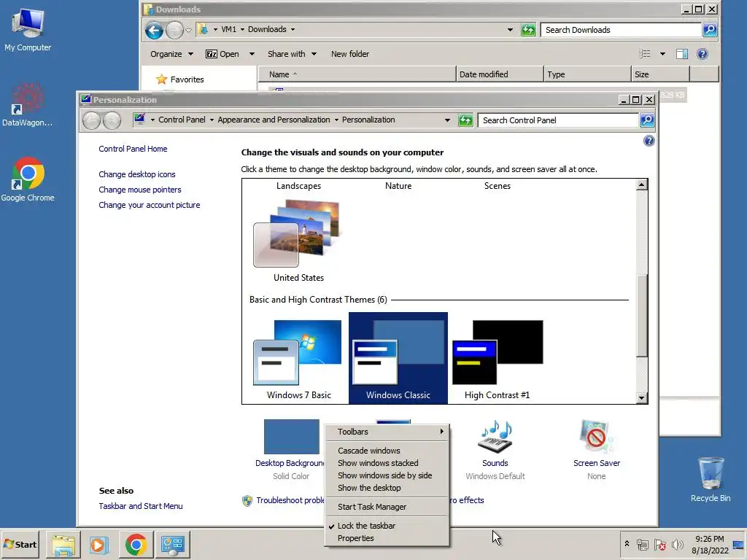This screenshot has height=560, width=747.
Task: Show hidden tray icons arrow
Action: click(627, 544)
